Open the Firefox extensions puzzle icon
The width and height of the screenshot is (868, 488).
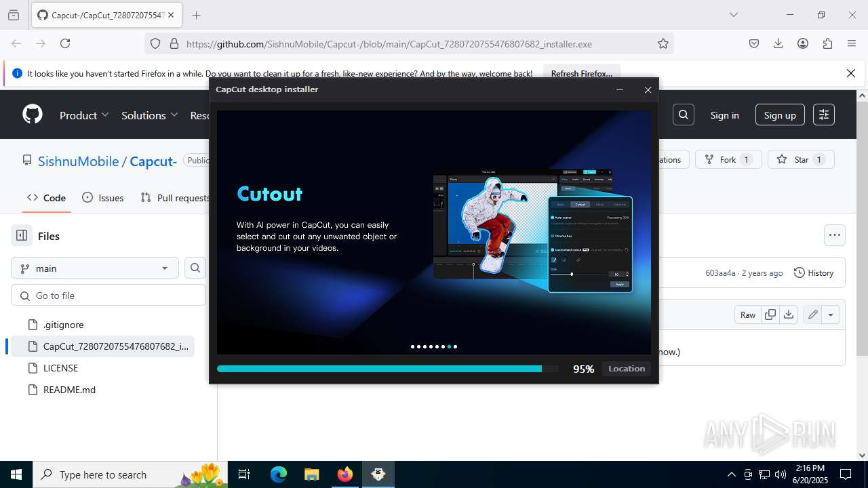coord(827,43)
